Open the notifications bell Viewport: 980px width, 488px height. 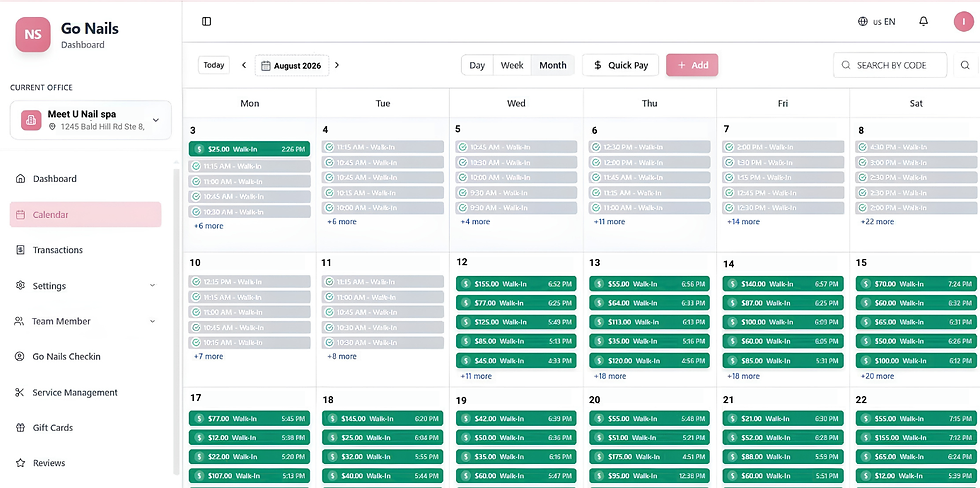(x=923, y=21)
